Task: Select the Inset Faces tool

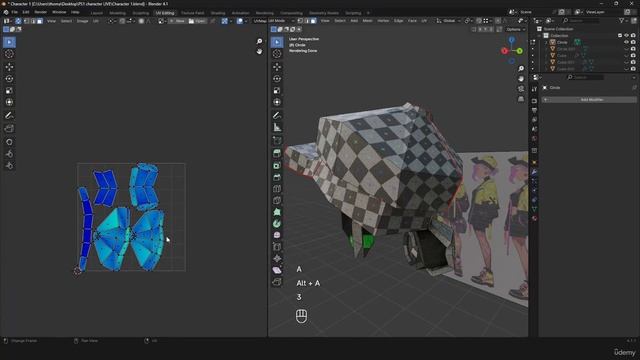Action: click(x=277, y=165)
